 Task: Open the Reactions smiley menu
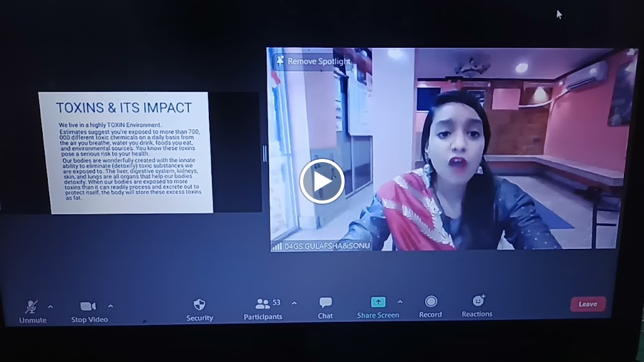[477, 306]
